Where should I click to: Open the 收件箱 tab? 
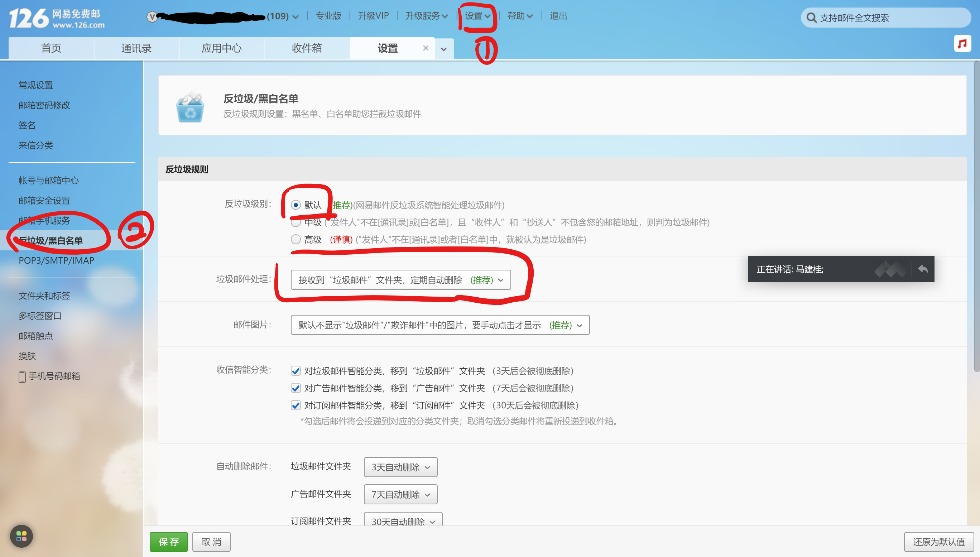point(306,48)
